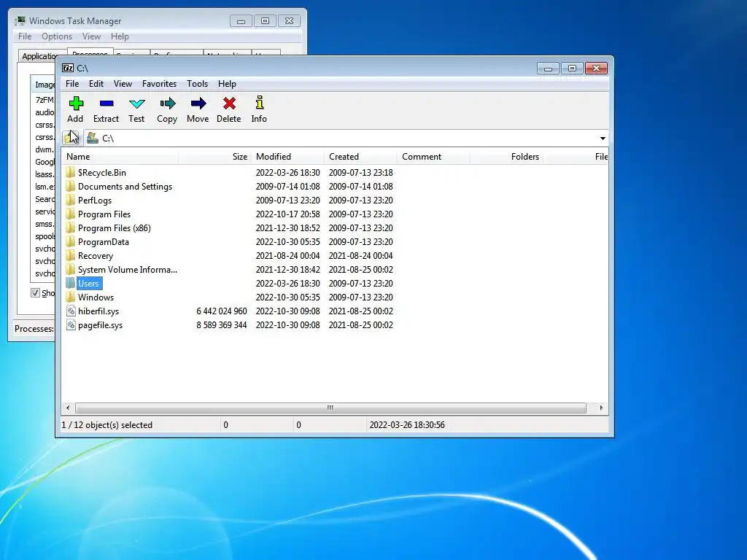
Task: Click pagefile.sys size 8 589 369 344
Action: click(222, 324)
